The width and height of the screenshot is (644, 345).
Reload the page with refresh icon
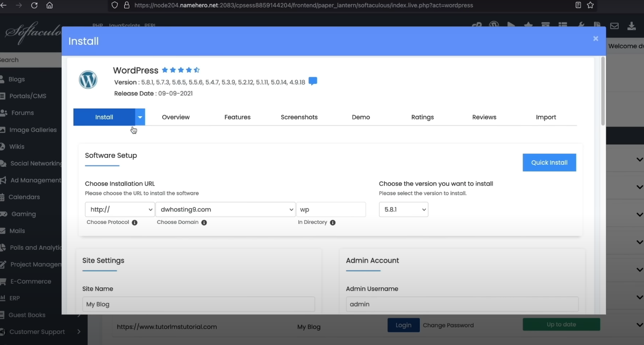click(34, 5)
